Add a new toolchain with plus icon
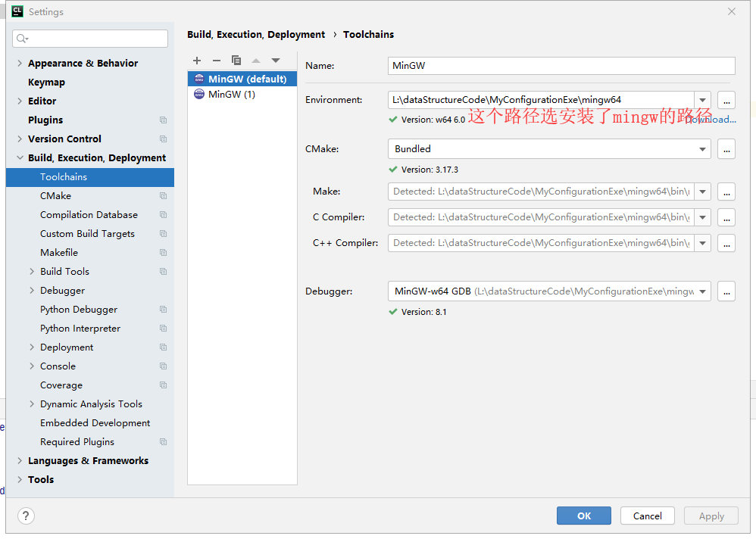This screenshot has height=539, width=756. point(197,60)
